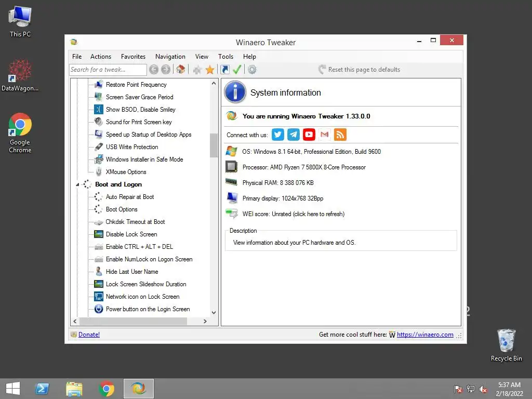Open the Actions menu
The width and height of the screenshot is (532, 399).
(x=101, y=57)
